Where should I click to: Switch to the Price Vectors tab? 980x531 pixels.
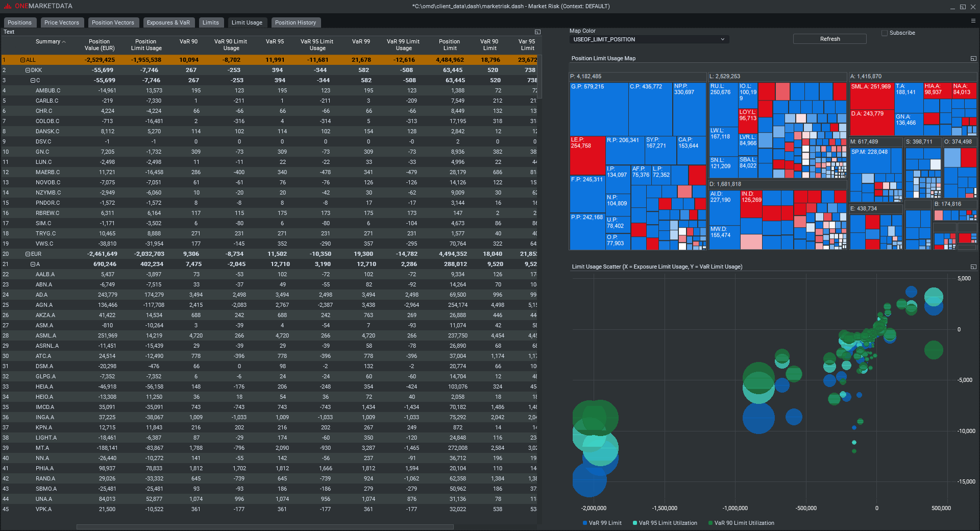click(61, 22)
